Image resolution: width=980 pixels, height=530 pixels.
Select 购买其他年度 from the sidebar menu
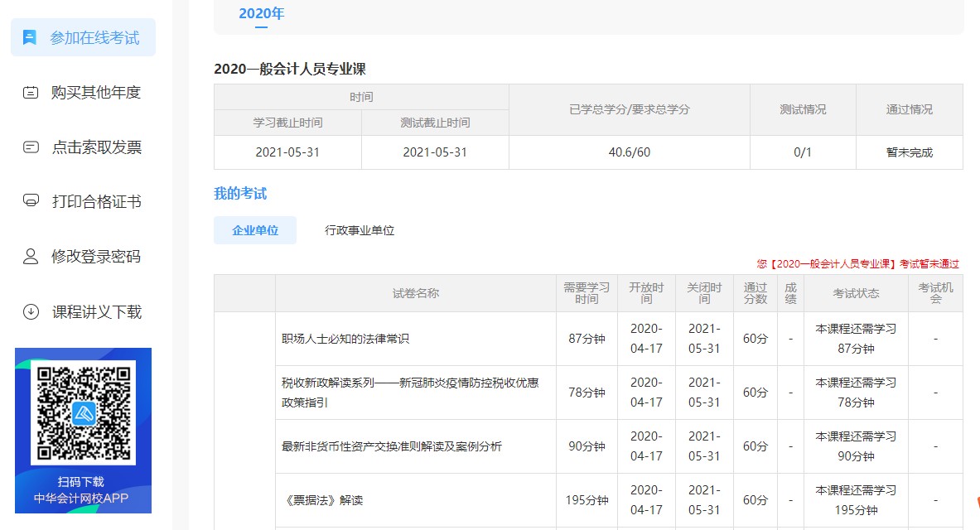pos(93,93)
